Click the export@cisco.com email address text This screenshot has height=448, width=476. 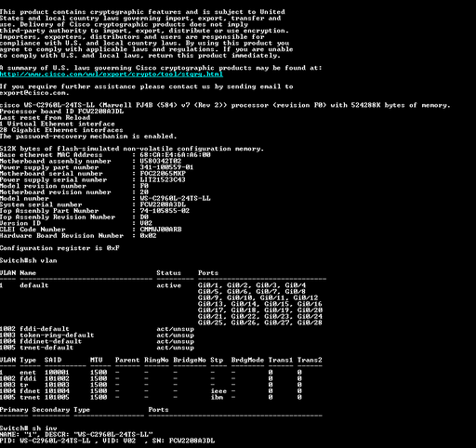(x=34, y=93)
